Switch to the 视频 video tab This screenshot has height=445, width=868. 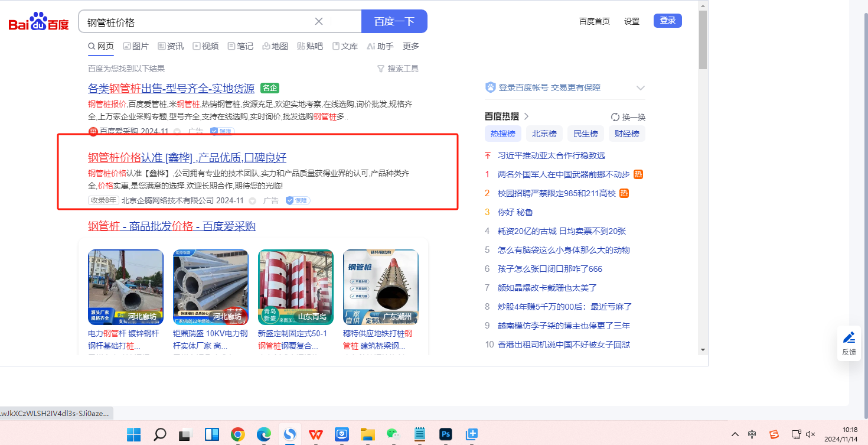tap(205, 46)
